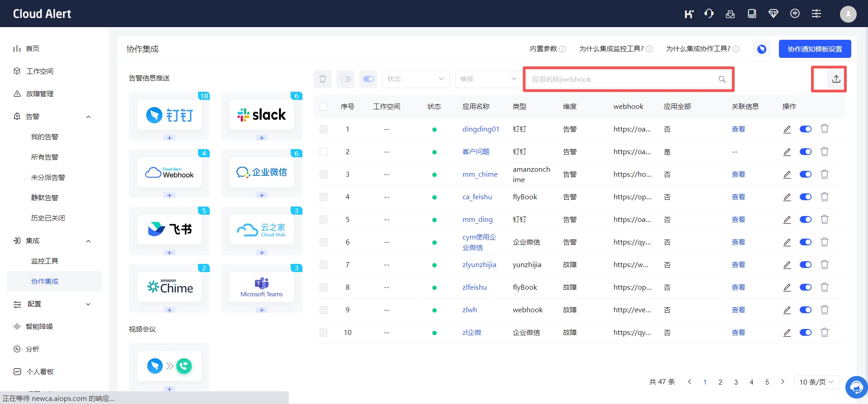Click edit pencil for dingding01 row
This screenshot has height=404, width=868.
787,129
